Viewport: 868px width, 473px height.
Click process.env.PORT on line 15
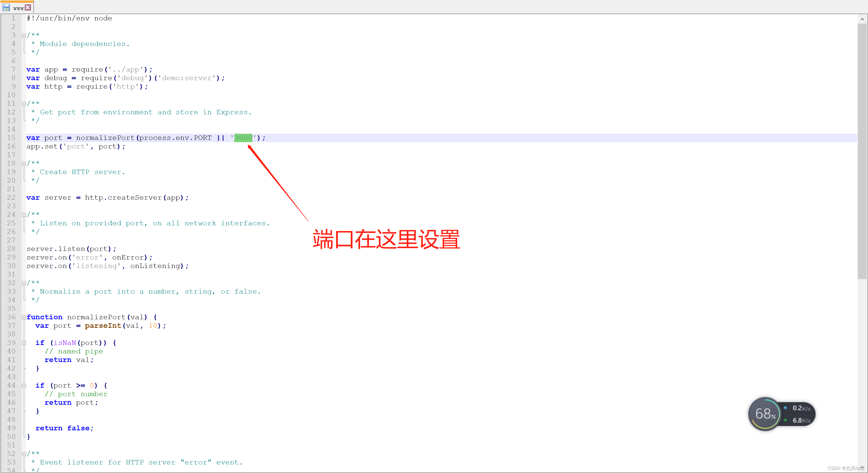coord(175,138)
